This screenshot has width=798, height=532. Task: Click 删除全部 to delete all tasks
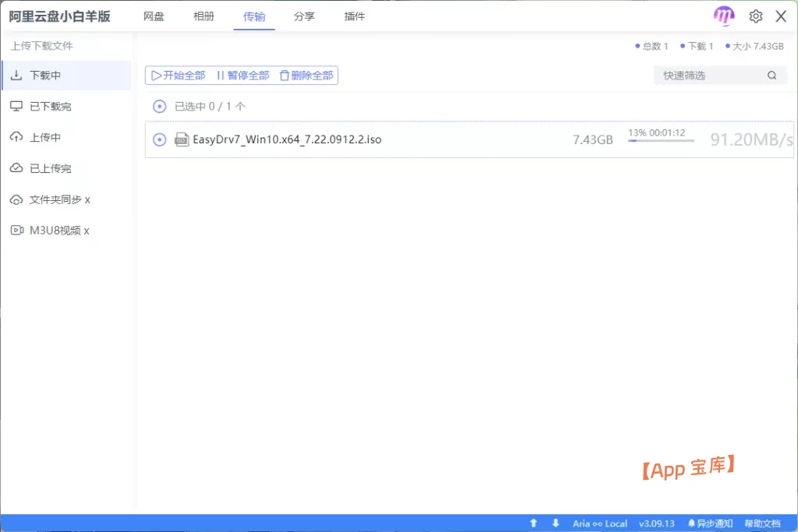[x=306, y=76]
